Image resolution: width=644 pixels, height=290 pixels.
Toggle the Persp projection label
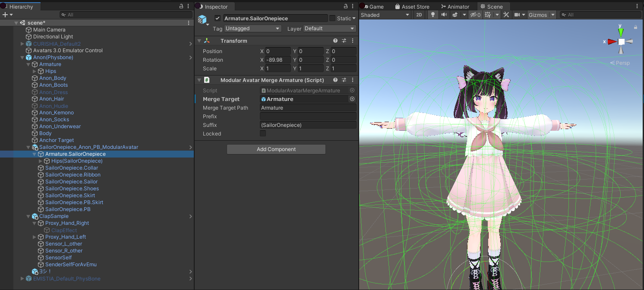(620, 63)
